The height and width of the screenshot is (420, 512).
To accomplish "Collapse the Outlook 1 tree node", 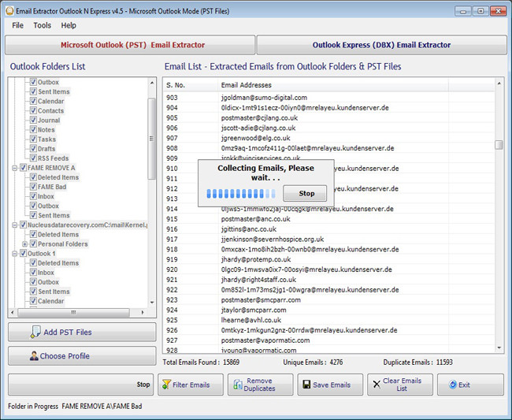I will [14, 254].
